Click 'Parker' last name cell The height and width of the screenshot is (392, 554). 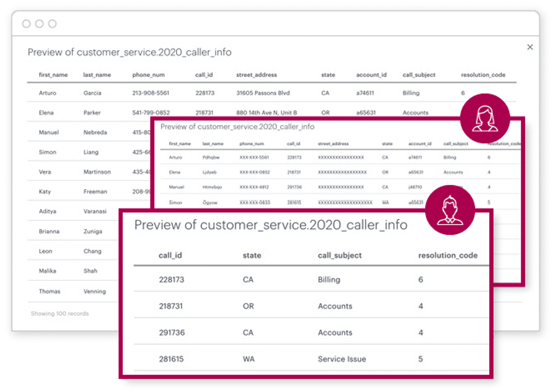(92, 112)
